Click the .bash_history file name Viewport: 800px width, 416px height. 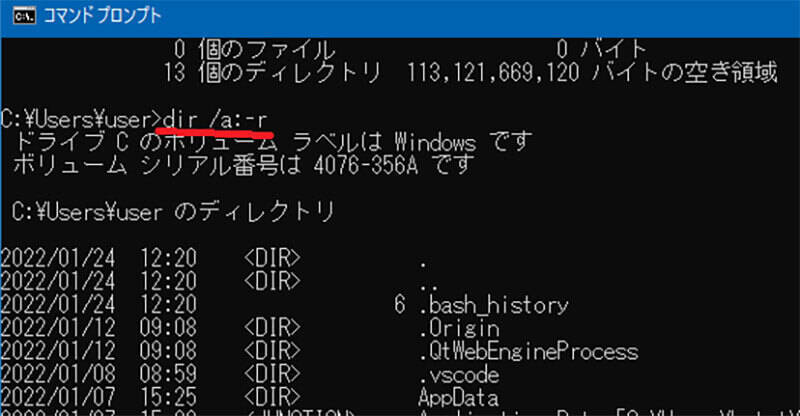click(x=493, y=305)
